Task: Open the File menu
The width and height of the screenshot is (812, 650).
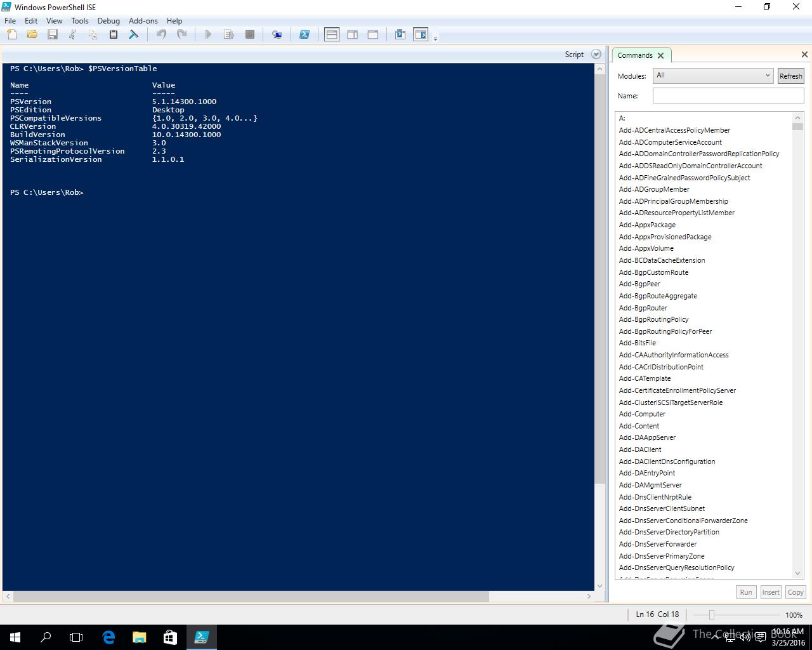Action: click(x=10, y=20)
